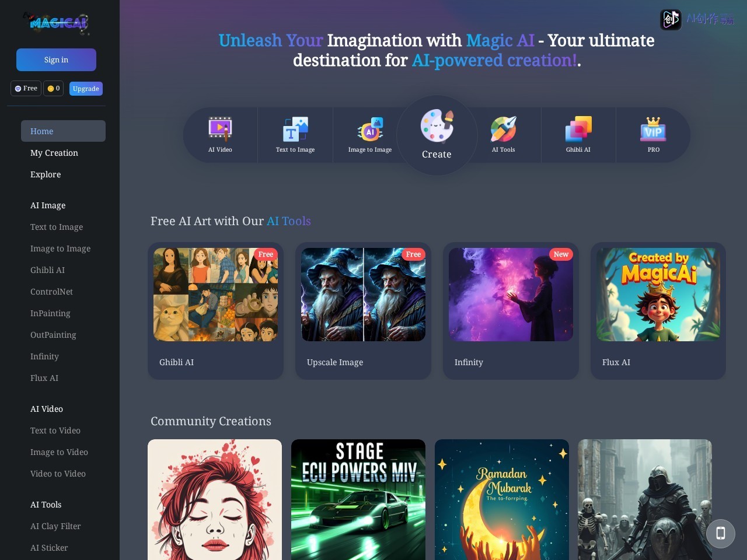Image resolution: width=747 pixels, height=560 pixels.
Task: Open the Text to Image toolbar icon
Action: pos(295,129)
